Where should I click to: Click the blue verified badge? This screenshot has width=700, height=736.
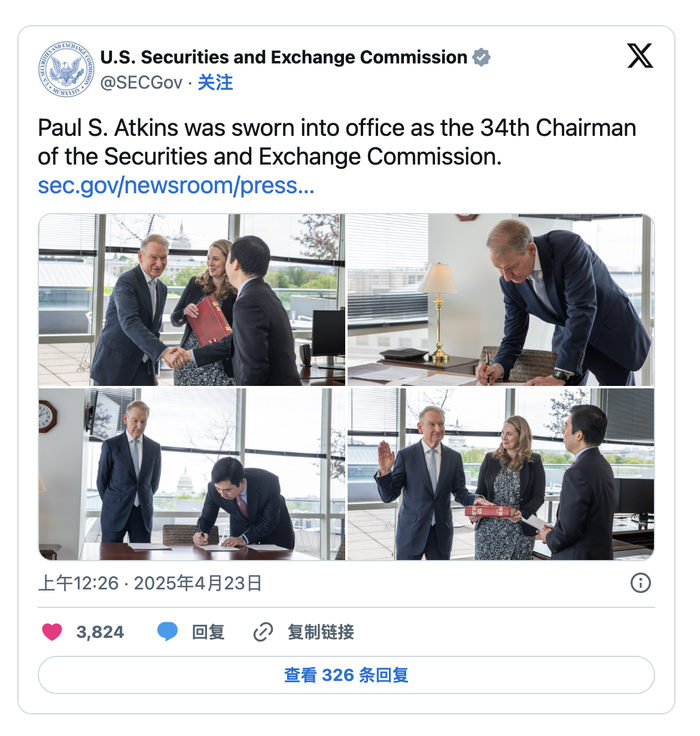tap(482, 57)
